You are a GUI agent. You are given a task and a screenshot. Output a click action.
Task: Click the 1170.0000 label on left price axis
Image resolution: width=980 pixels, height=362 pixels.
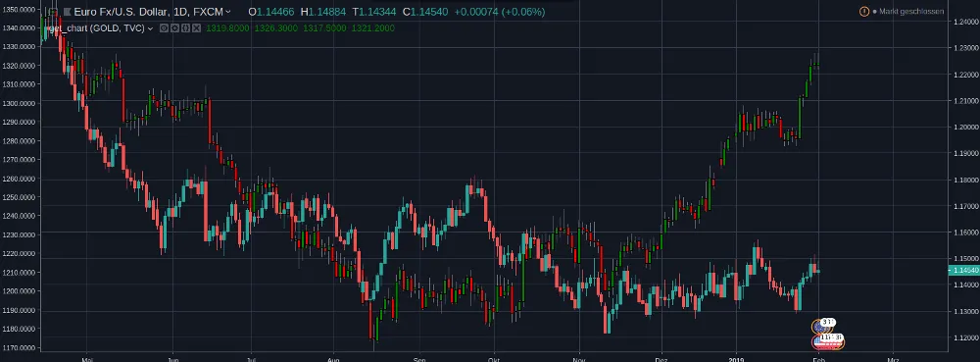[19, 347]
